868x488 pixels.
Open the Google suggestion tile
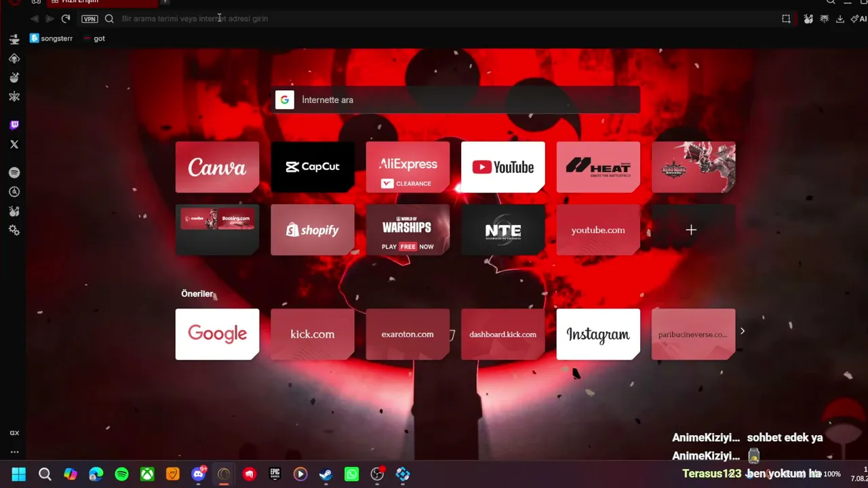click(217, 334)
